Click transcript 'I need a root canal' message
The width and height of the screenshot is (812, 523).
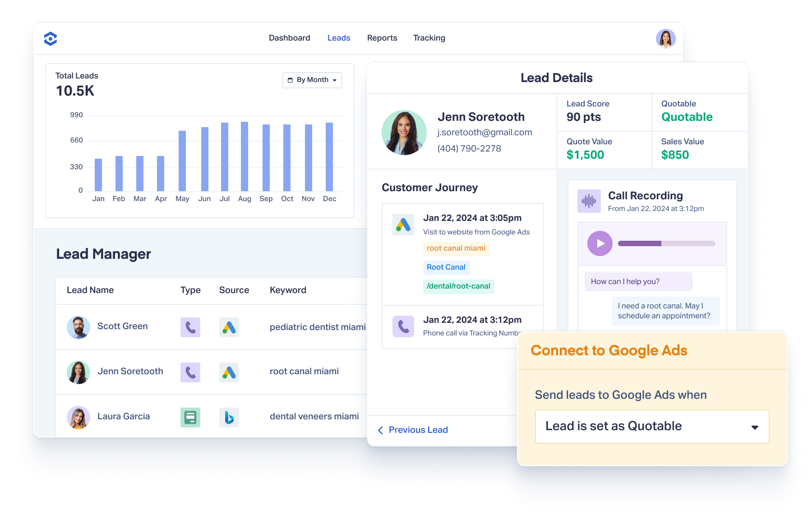point(665,311)
